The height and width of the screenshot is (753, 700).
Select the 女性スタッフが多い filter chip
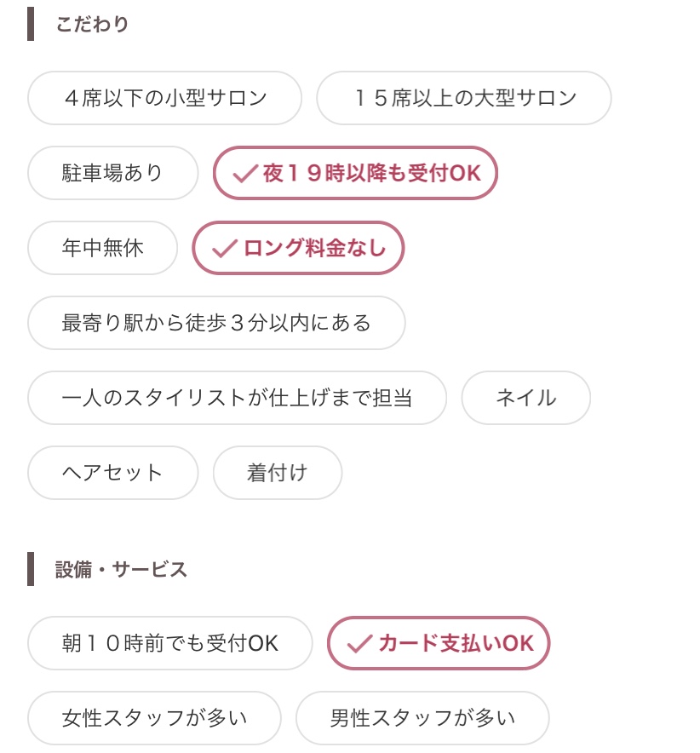pos(154,718)
